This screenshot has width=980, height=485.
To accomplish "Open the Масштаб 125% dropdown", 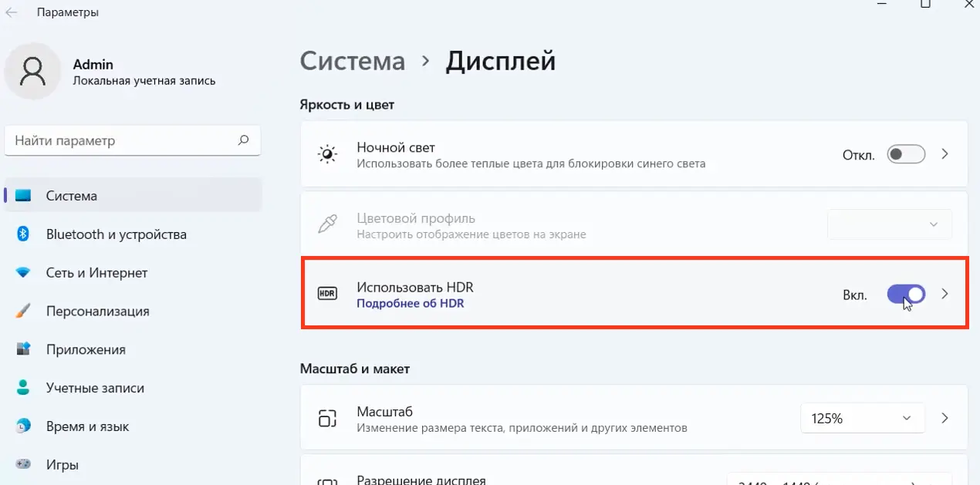I will tap(861, 419).
